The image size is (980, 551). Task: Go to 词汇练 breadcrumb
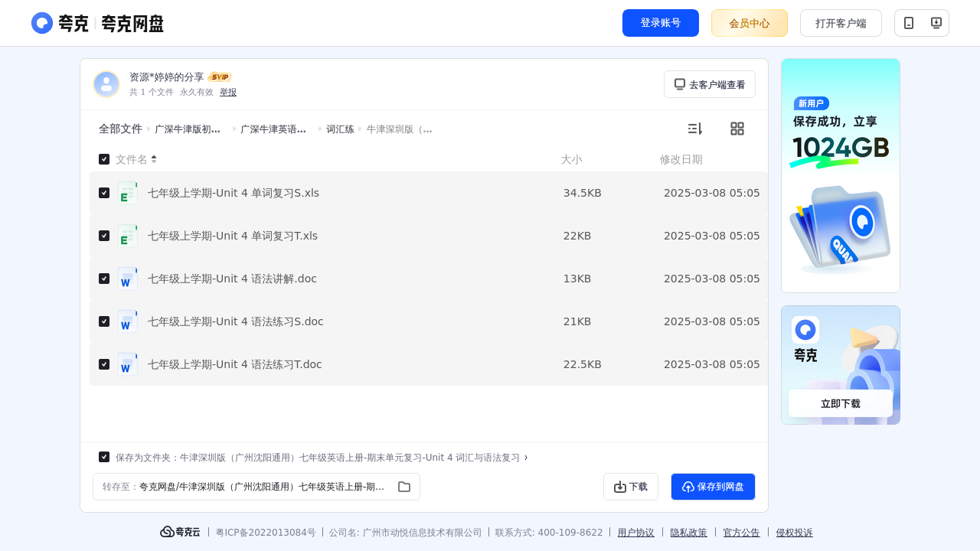[340, 129]
